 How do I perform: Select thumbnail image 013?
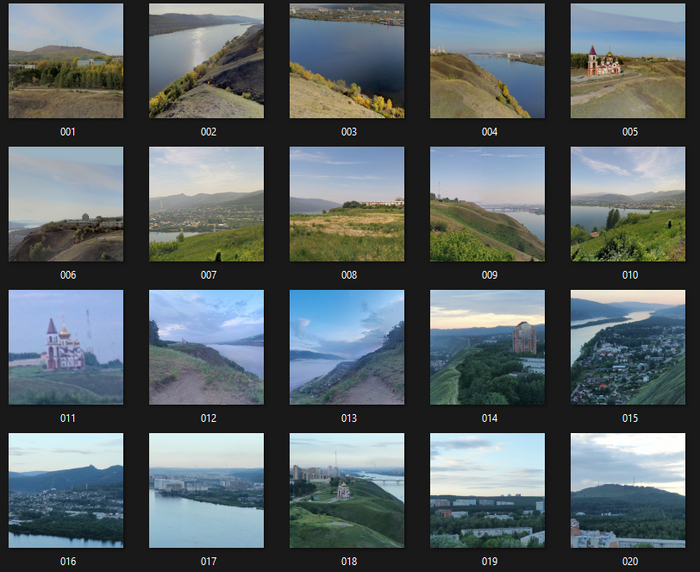point(347,347)
